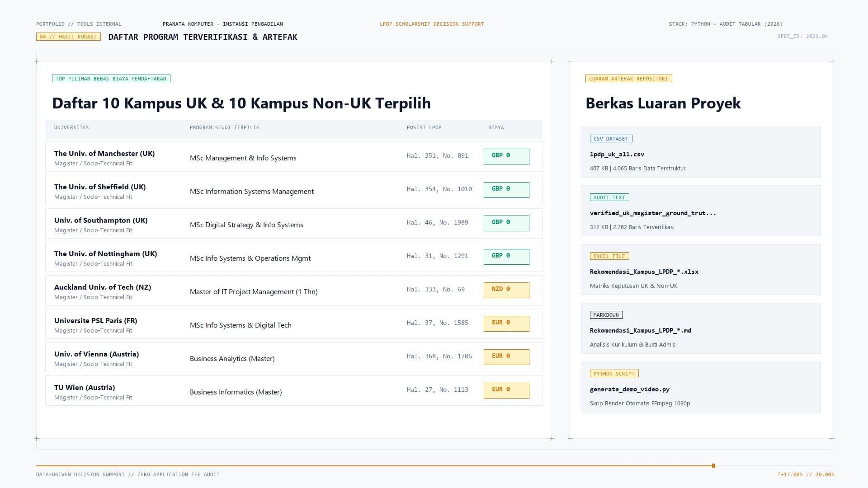
Task: Click the NZD 0 fee badge
Action: coord(506,290)
